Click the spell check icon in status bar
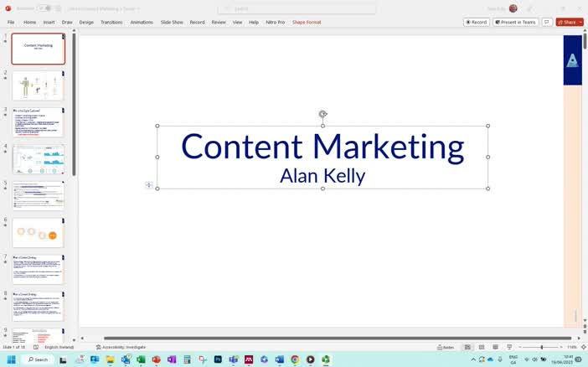Screen dimensions: 588x367 click(x=36, y=347)
